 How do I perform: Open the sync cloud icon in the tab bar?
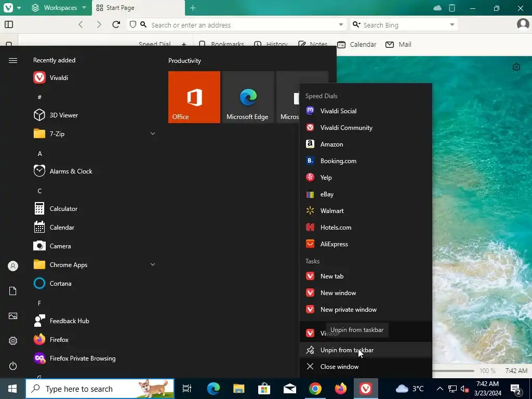tap(437, 8)
